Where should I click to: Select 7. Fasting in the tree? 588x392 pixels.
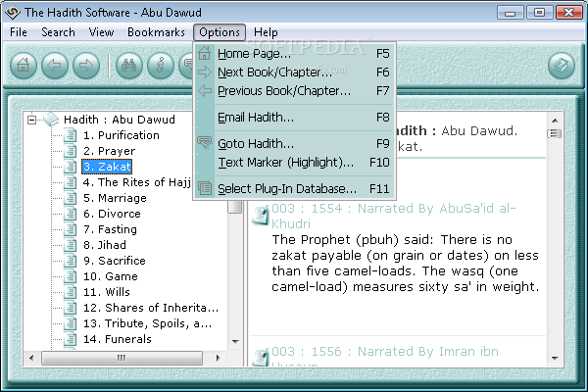click(110, 229)
